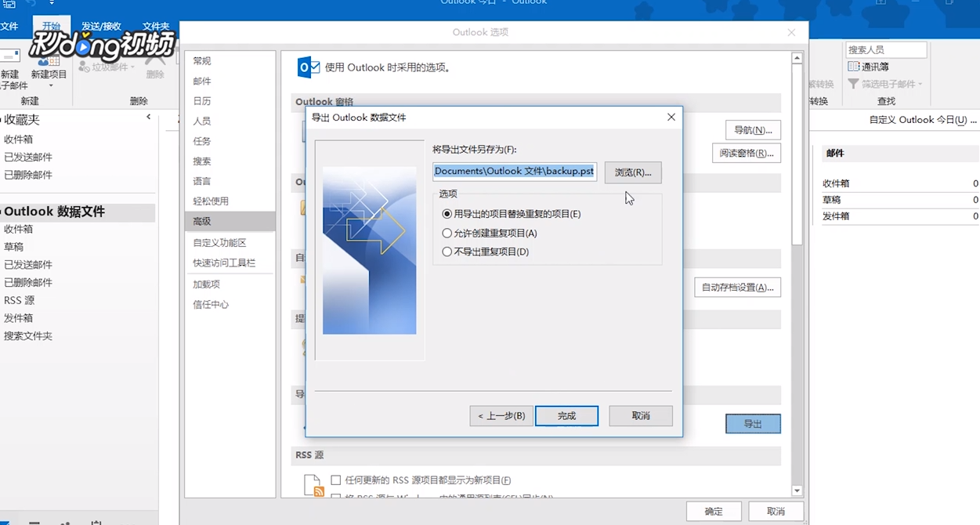Click the 上一步(B) back button

pyautogui.click(x=501, y=416)
